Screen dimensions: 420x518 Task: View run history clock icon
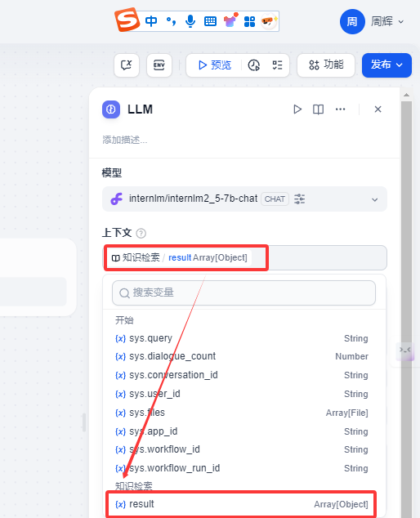(x=254, y=65)
